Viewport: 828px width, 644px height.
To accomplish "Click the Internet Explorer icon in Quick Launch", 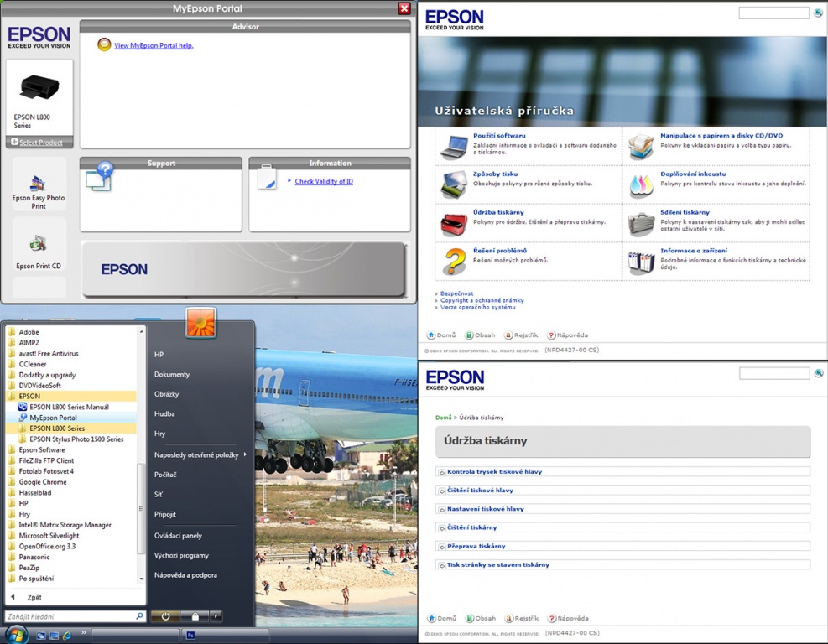I will pos(67,636).
